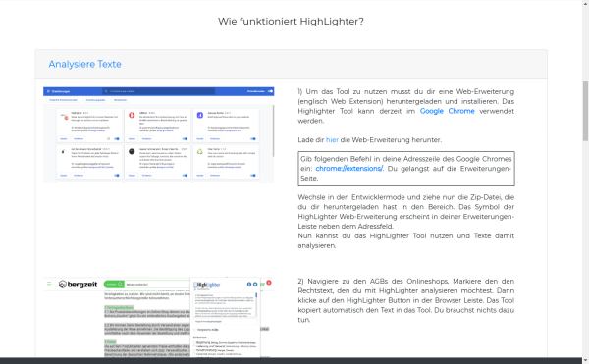This screenshot has height=364, width=589.
Task: Open the chrome://extensions/ link
Action: click(x=348, y=169)
